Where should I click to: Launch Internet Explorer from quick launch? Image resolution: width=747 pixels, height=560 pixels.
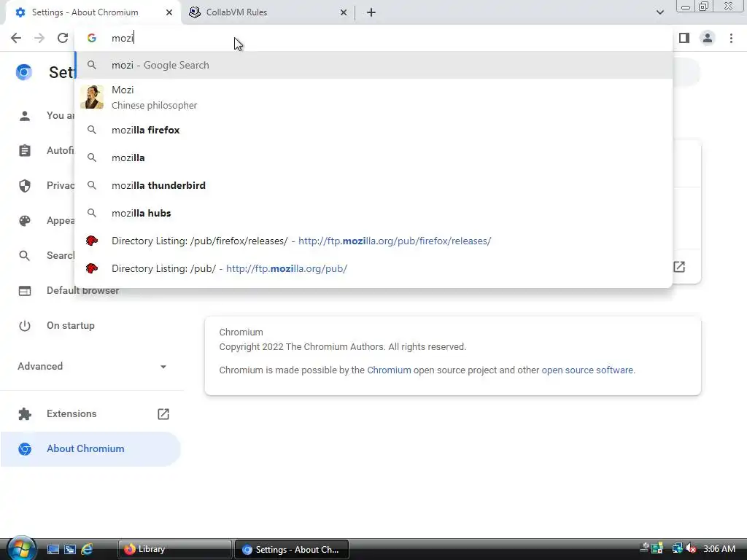coord(87,549)
